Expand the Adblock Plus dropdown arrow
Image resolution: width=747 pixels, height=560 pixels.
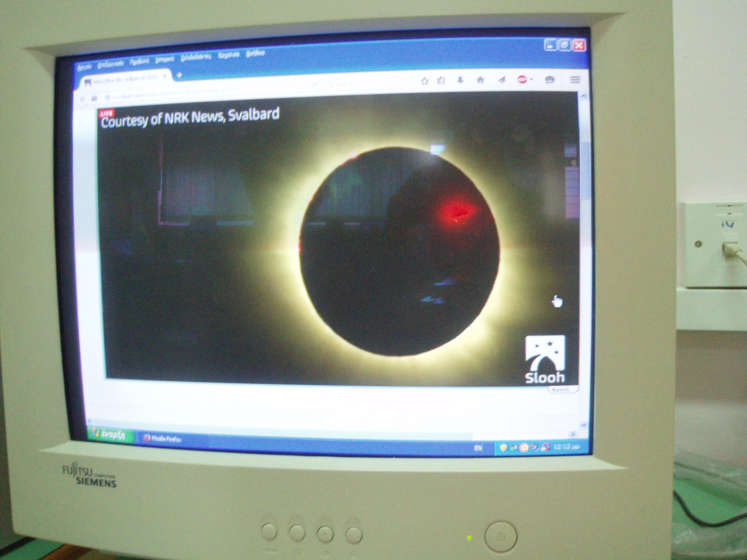(x=532, y=80)
